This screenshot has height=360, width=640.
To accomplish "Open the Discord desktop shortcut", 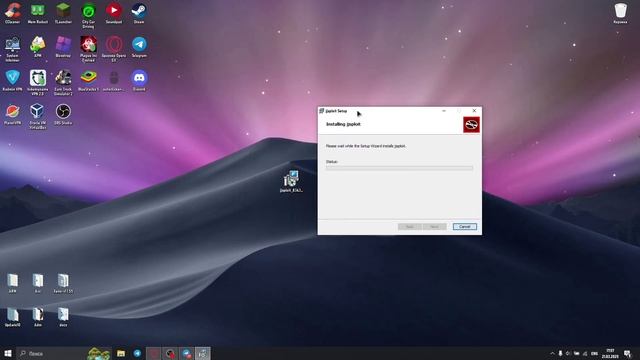I will tap(139, 80).
